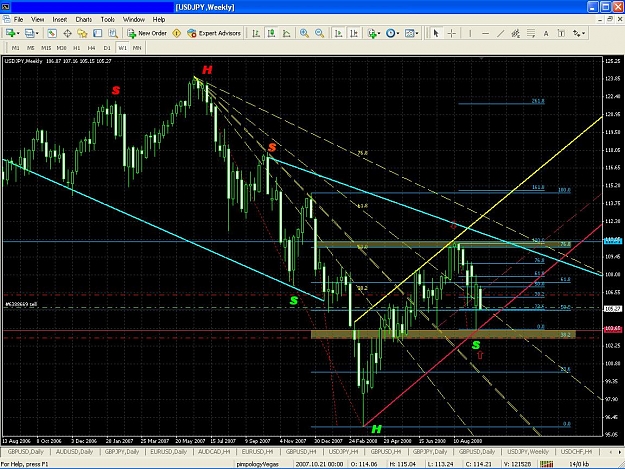This screenshot has height=469, width=625.
Task: Open the Strategy Tester icon
Action: tap(113, 33)
